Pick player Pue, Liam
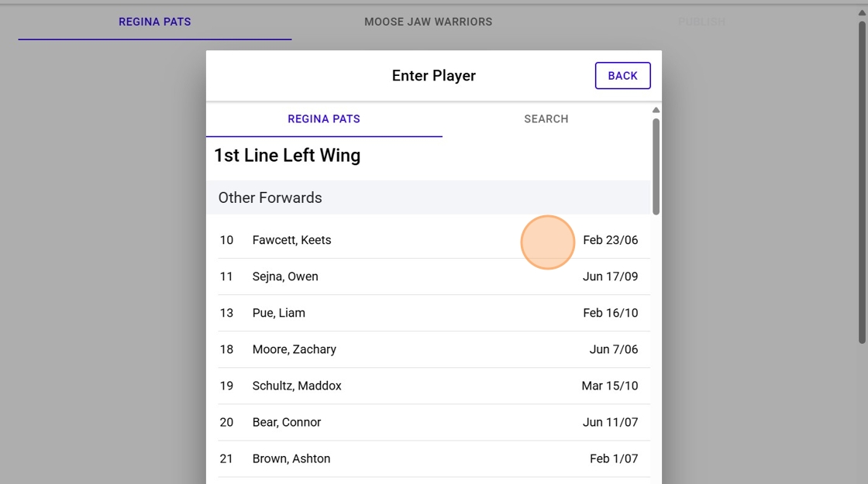 [x=279, y=313]
